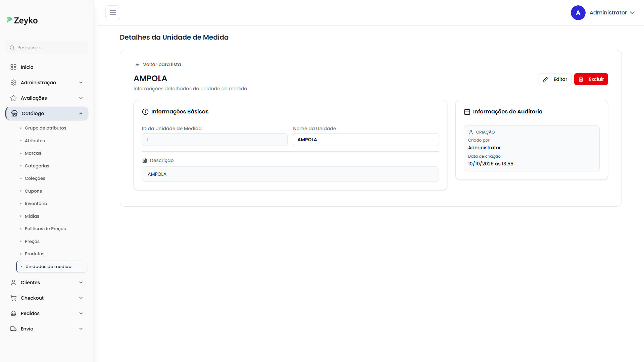Click the Administração gear icon
The image size is (644, 362).
13,83
